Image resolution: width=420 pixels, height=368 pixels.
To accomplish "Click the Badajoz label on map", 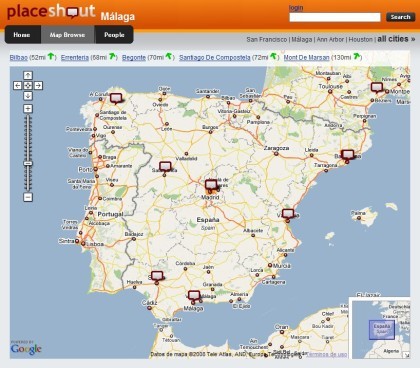I will (x=134, y=234).
